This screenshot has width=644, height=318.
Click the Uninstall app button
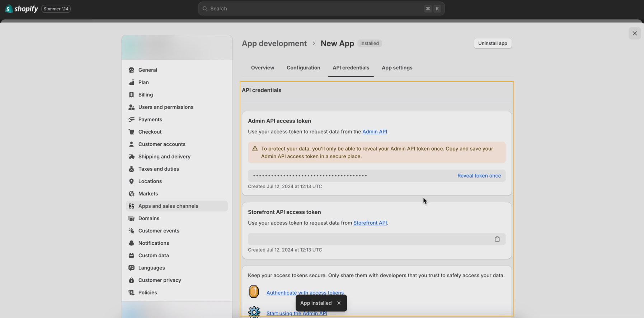coord(493,43)
